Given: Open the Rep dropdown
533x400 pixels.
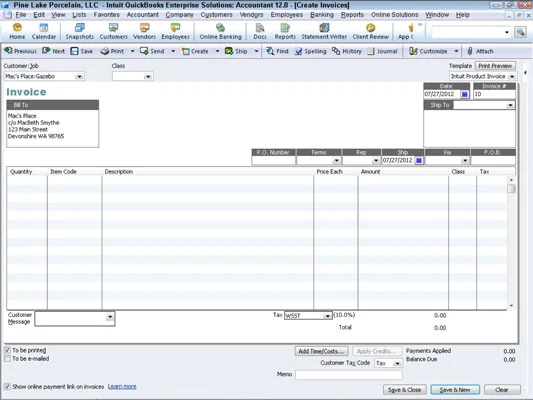Looking at the screenshot, I should point(376,160).
